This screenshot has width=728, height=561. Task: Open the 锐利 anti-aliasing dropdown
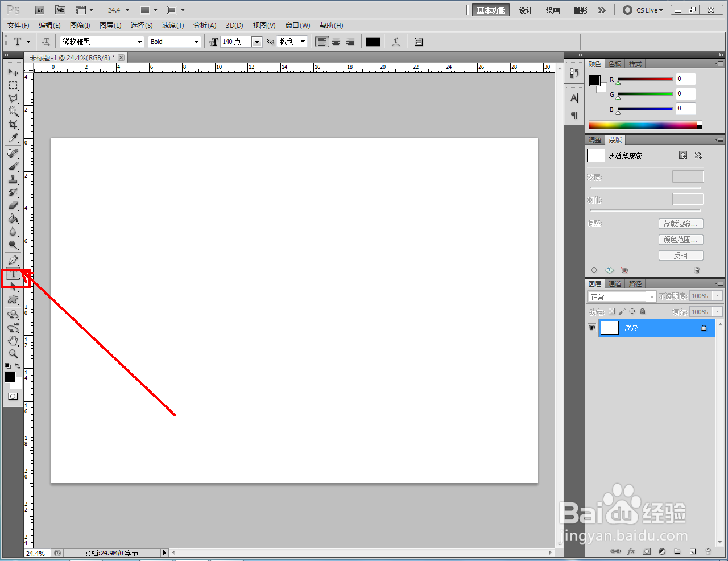pos(303,42)
